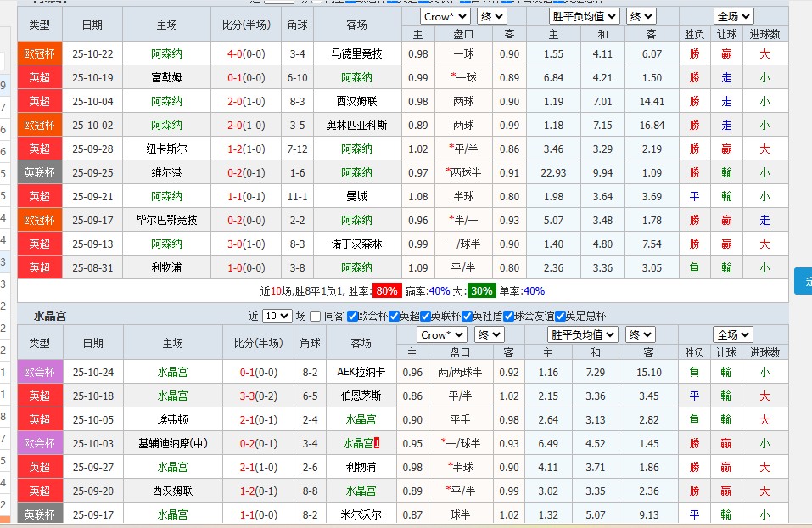Toggle the 球会友谊 checkbox
The height and width of the screenshot is (528, 812).
507,317
